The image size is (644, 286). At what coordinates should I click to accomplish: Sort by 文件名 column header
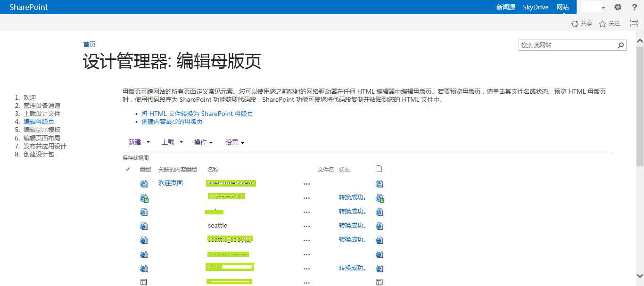pos(325,169)
